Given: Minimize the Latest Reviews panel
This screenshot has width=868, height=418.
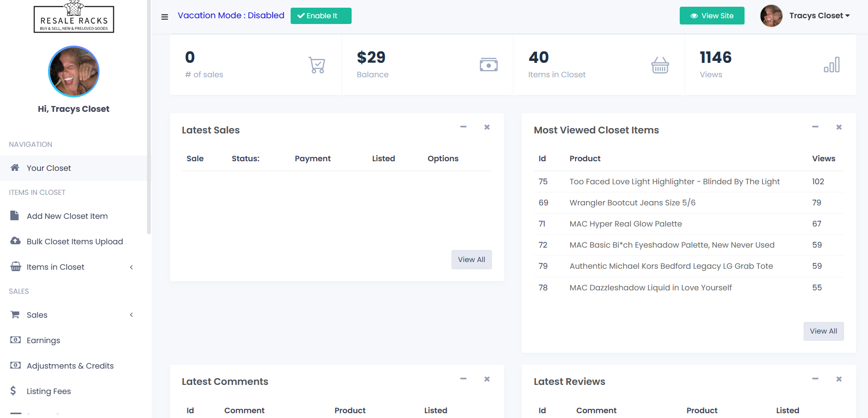Looking at the screenshot, I should 815,379.
